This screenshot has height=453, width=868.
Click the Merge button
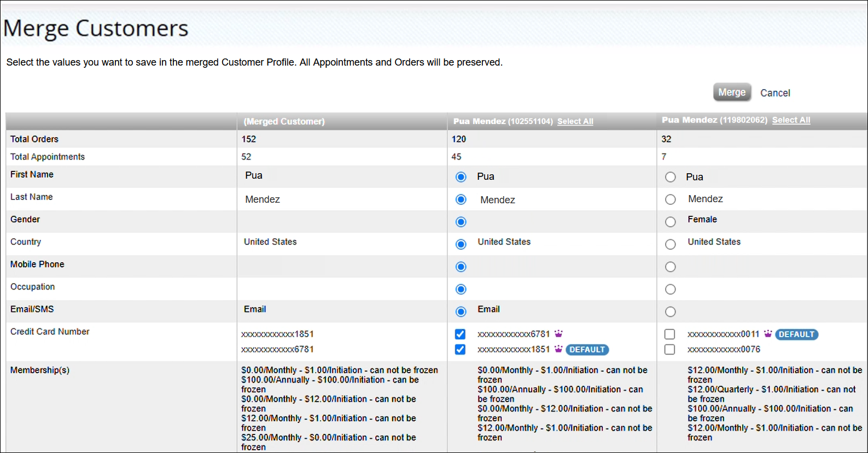click(x=732, y=92)
